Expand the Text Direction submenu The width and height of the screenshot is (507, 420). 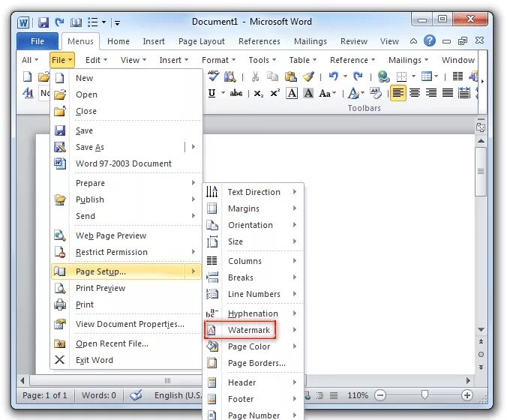(253, 192)
